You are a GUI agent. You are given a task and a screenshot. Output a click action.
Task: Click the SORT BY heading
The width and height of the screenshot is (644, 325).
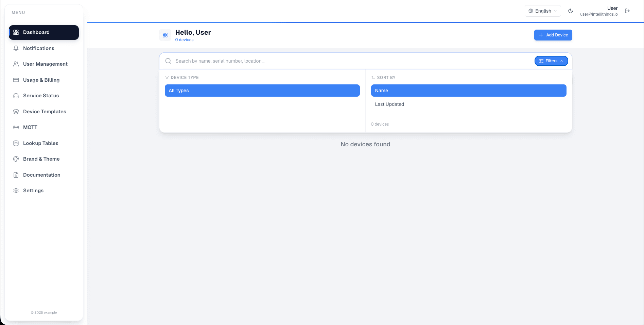click(386, 78)
